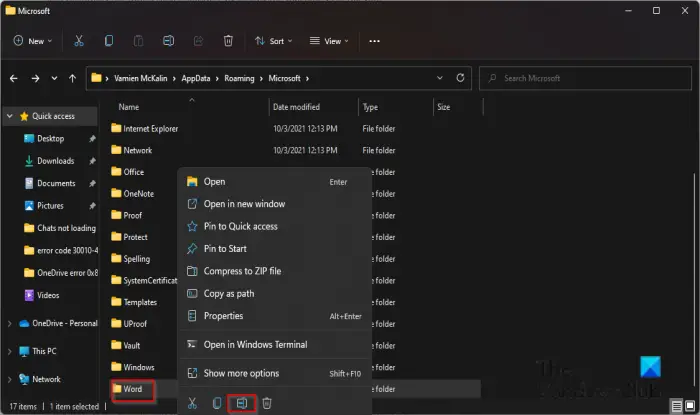Click the Pin to Quick access star icon
Screen dimensions: 700x415
point(192,226)
